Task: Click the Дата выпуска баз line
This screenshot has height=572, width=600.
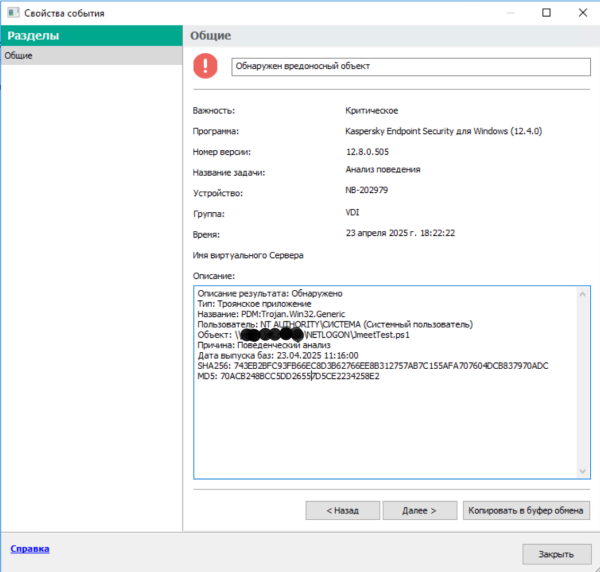Action: pos(278,355)
